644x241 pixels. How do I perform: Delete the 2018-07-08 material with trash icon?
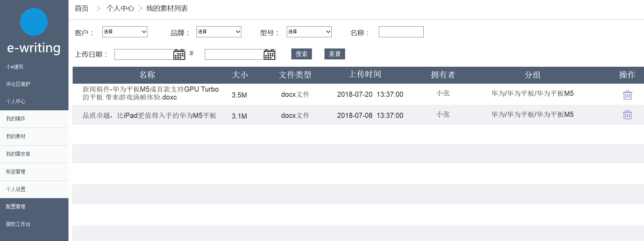coord(627,115)
